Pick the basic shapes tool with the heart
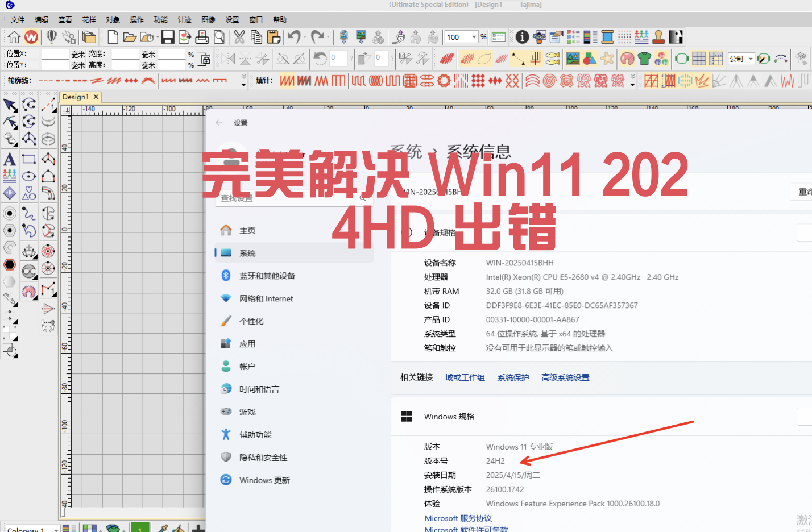The width and height of the screenshot is (812, 532). pyautogui.click(x=29, y=194)
